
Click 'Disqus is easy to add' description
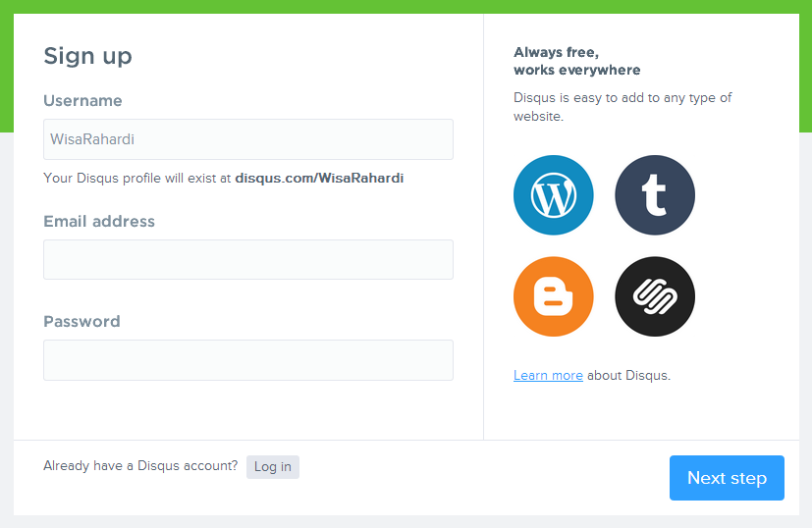[x=623, y=107]
